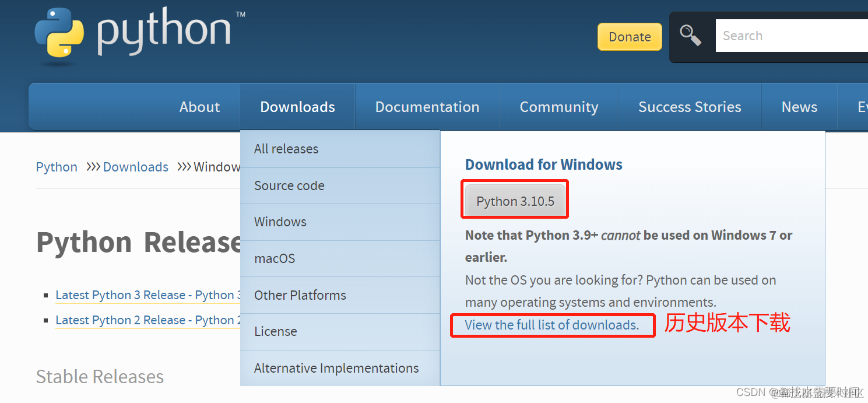Choose Windows in the Downloads submenu
This screenshot has width=868, height=403.
(x=280, y=222)
